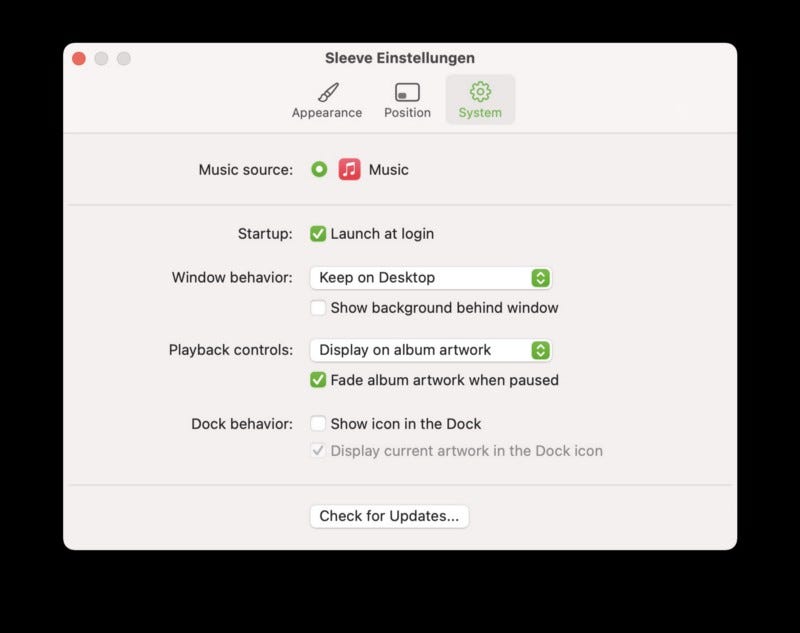Screen dimensions: 800x633
Task: Click the Appearance paintbrush icon
Action: [x=328, y=92]
